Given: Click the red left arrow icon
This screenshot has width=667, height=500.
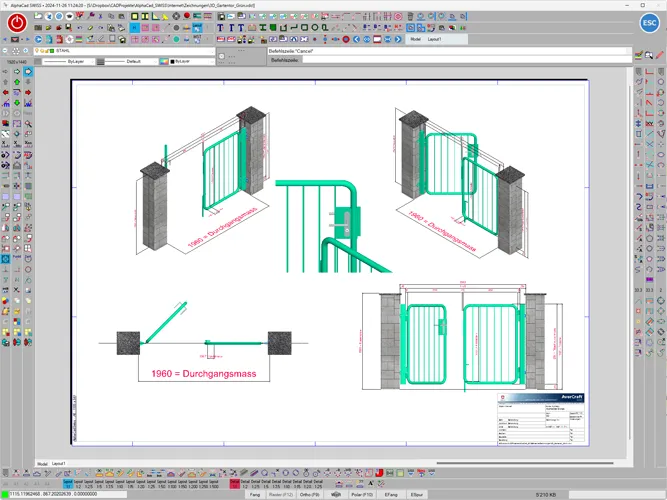Looking at the screenshot, I should click(6, 94).
